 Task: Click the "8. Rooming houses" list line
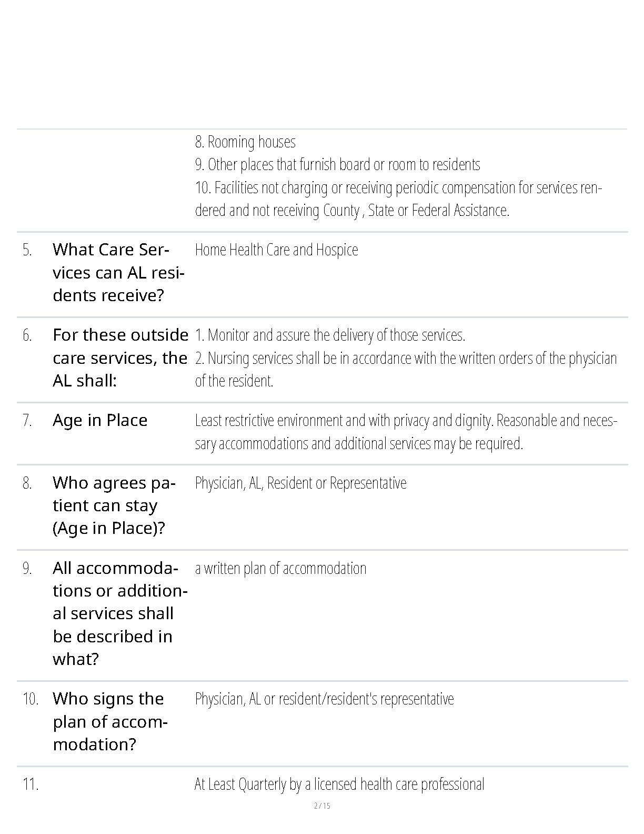(x=245, y=142)
